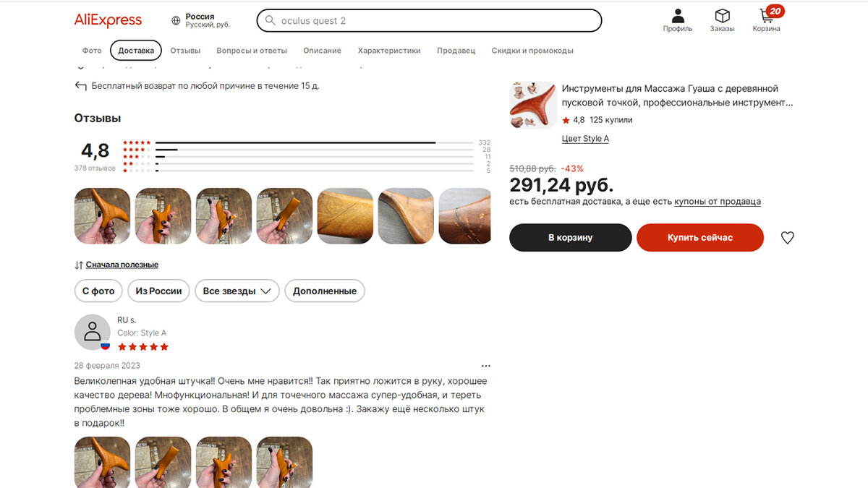Image resolution: width=868 pixels, height=488 pixels.
Task: Open the 'купоны от продавца' link
Action: (x=717, y=202)
